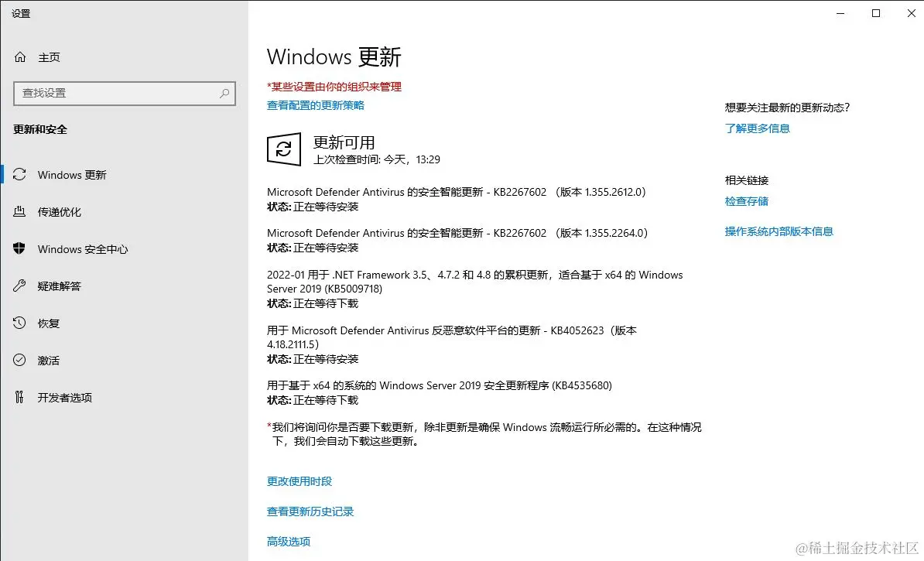
Task: Open the 检查存储 link
Action: click(x=747, y=201)
